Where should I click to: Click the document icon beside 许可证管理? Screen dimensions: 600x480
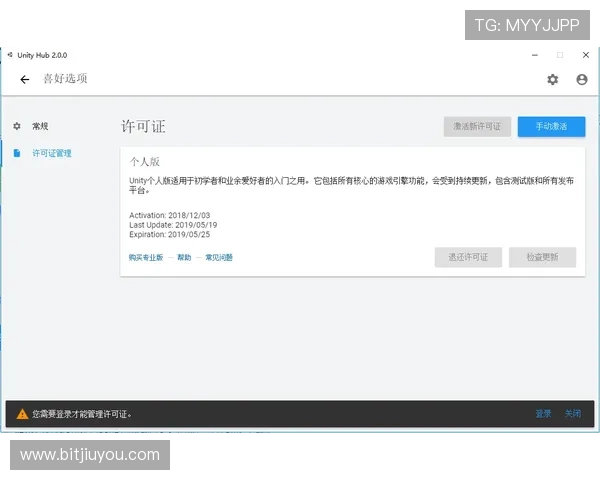(x=17, y=153)
